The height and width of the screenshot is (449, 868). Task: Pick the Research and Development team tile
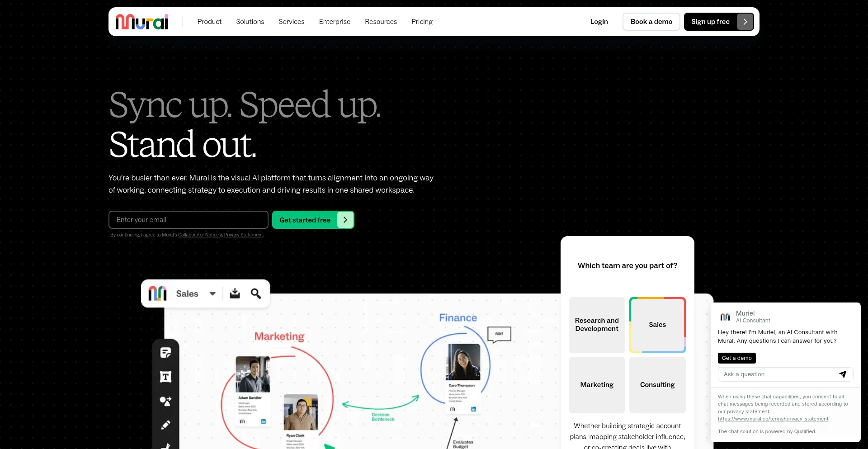click(x=597, y=325)
